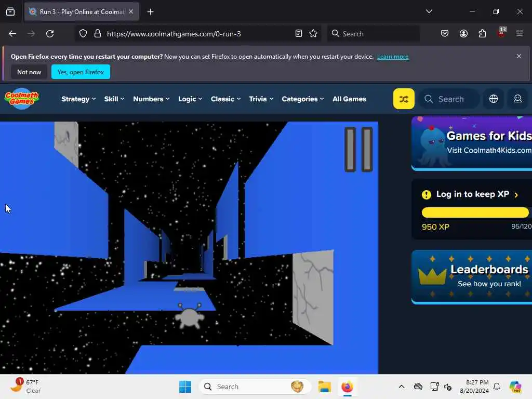Open the extension icon with badge 13
The width and height of the screenshot is (532, 399).
501,33
